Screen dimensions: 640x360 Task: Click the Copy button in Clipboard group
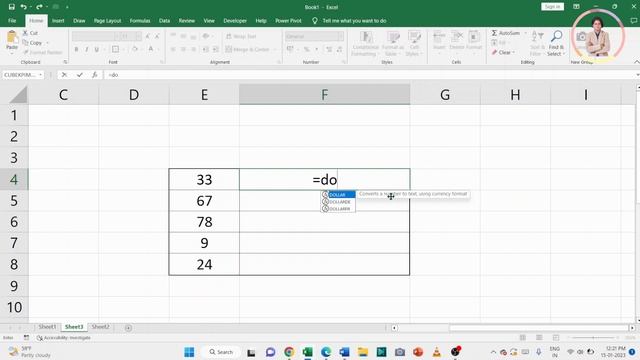33,42
